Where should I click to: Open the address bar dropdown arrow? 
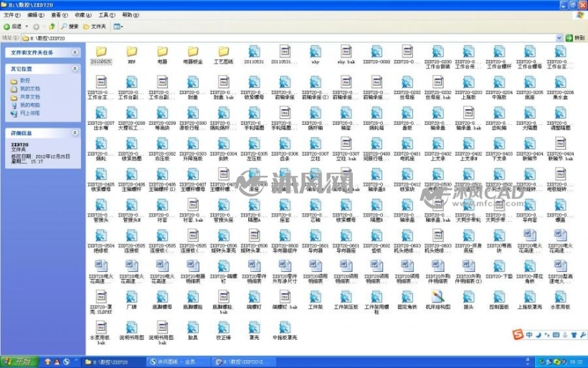click(x=559, y=38)
